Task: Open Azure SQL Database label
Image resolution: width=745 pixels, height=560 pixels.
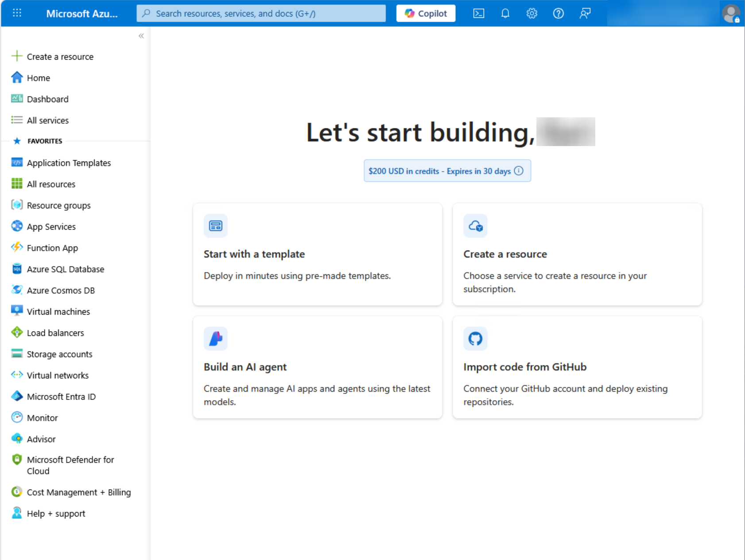Action: pos(66,269)
